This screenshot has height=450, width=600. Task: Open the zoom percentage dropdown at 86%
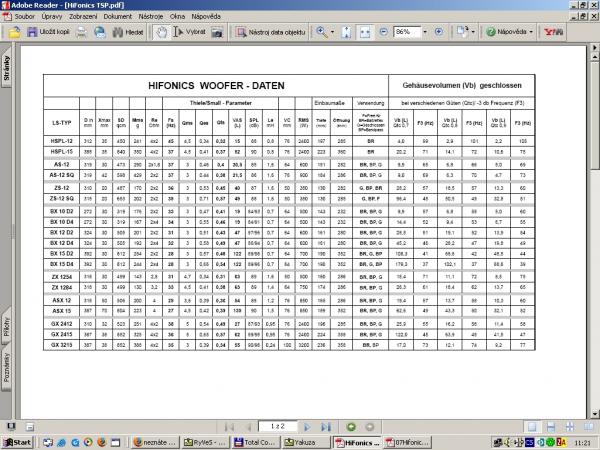426,32
